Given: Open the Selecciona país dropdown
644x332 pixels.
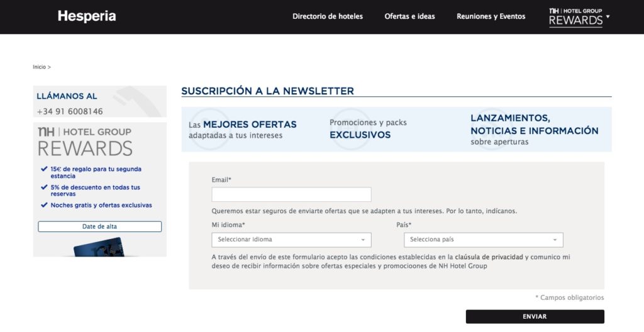Looking at the screenshot, I should tap(484, 240).
